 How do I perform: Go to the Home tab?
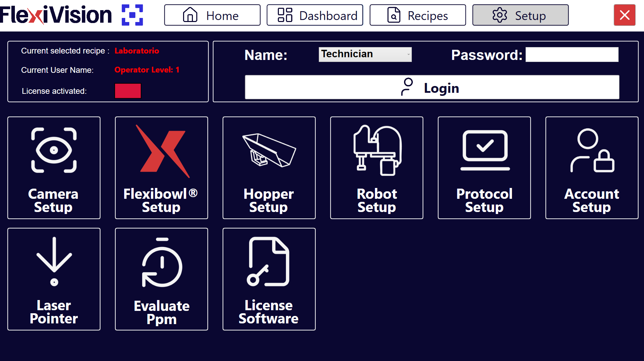(x=212, y=15)
